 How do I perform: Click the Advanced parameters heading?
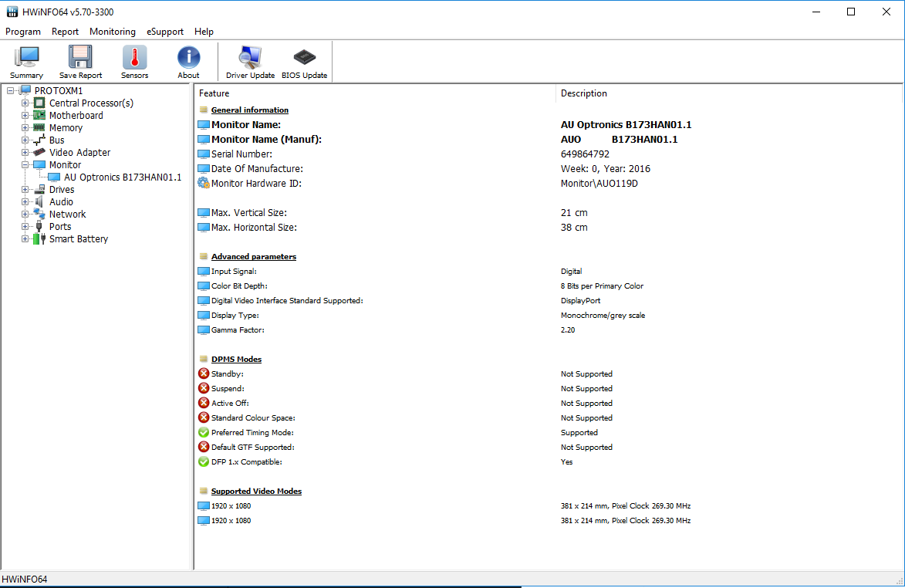click(254, 256)
